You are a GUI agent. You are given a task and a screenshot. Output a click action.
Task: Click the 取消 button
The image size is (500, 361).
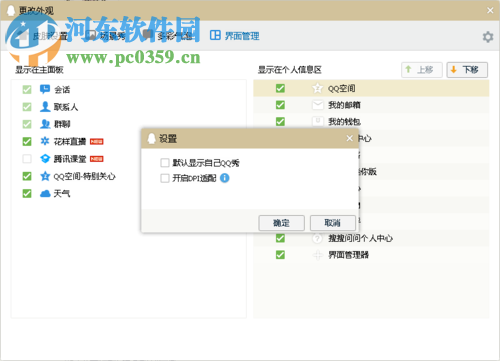tap(333, 223)
